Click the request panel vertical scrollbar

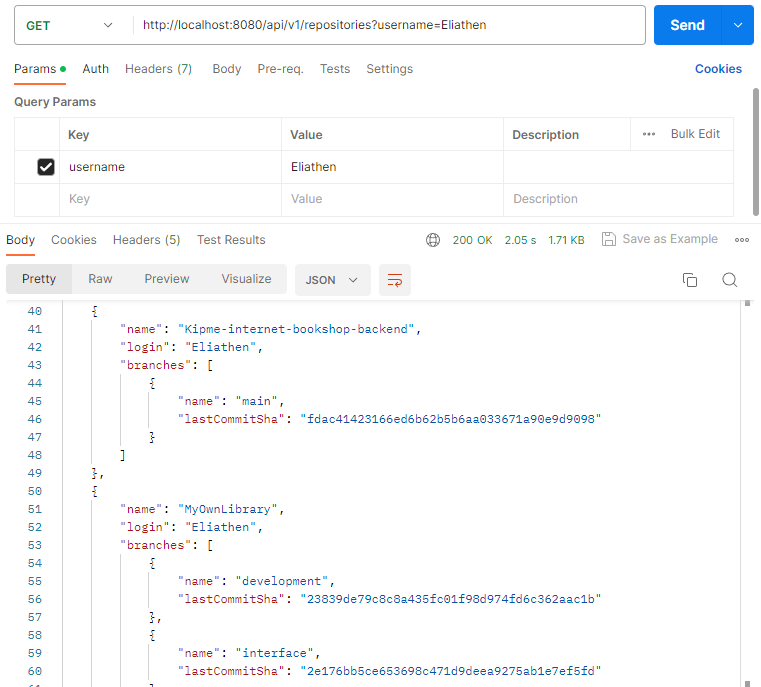click(x=756, y=151)
